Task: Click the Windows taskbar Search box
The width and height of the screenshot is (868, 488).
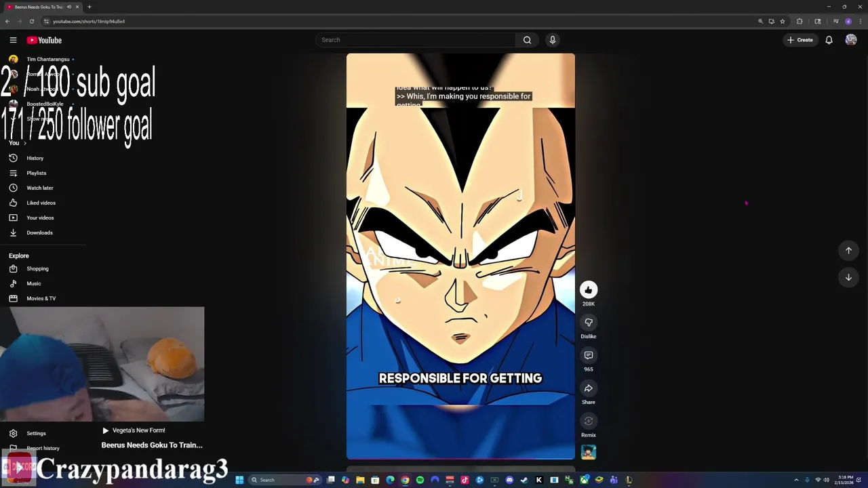Action: pyautogui.click(x=285, y=480)
